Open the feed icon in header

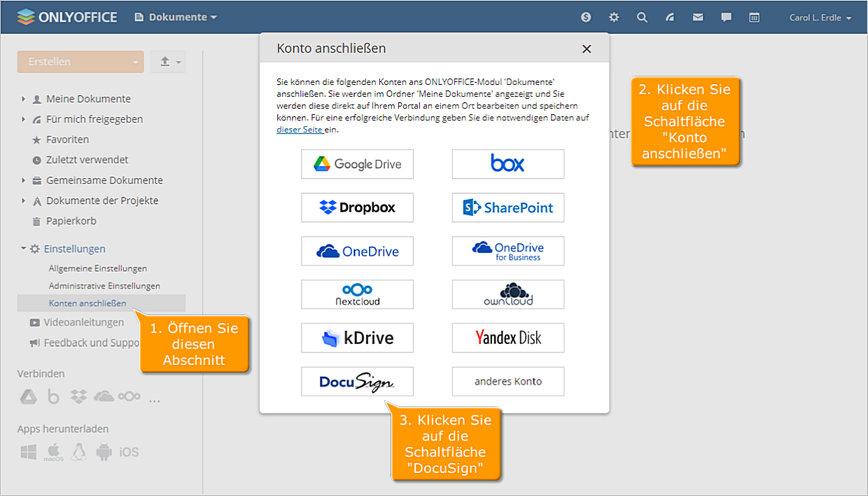tap(670, 18)
